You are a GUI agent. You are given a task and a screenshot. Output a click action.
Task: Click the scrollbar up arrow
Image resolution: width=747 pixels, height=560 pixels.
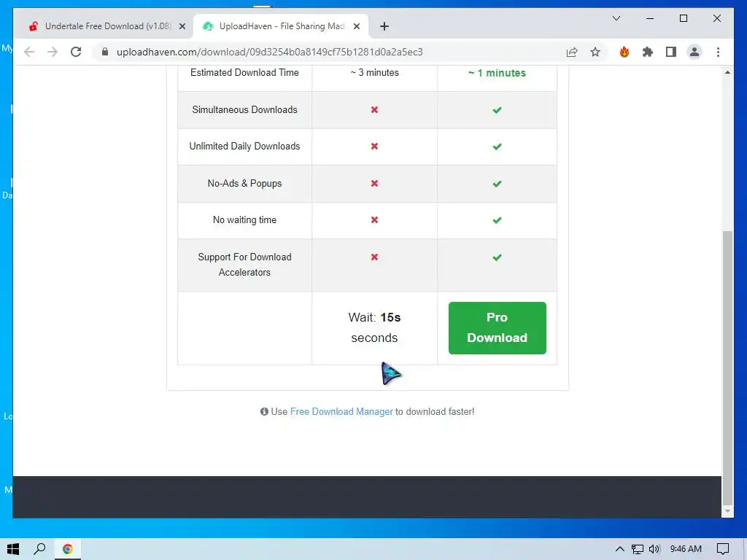[727, 72]
